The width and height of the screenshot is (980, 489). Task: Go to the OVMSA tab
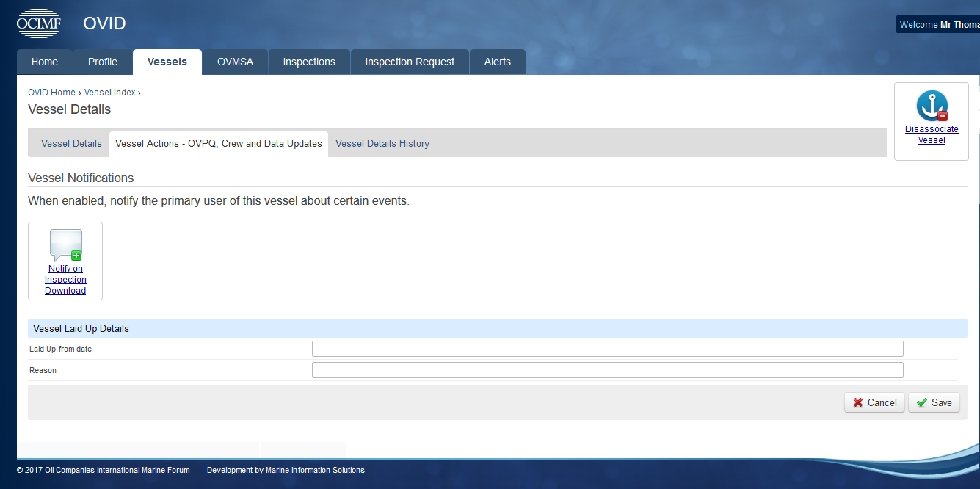235,62
